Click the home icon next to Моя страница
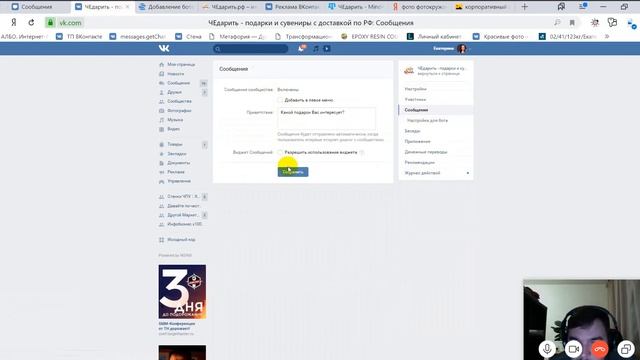Screen dimensions: 640x360 click(x=161, y=64)
